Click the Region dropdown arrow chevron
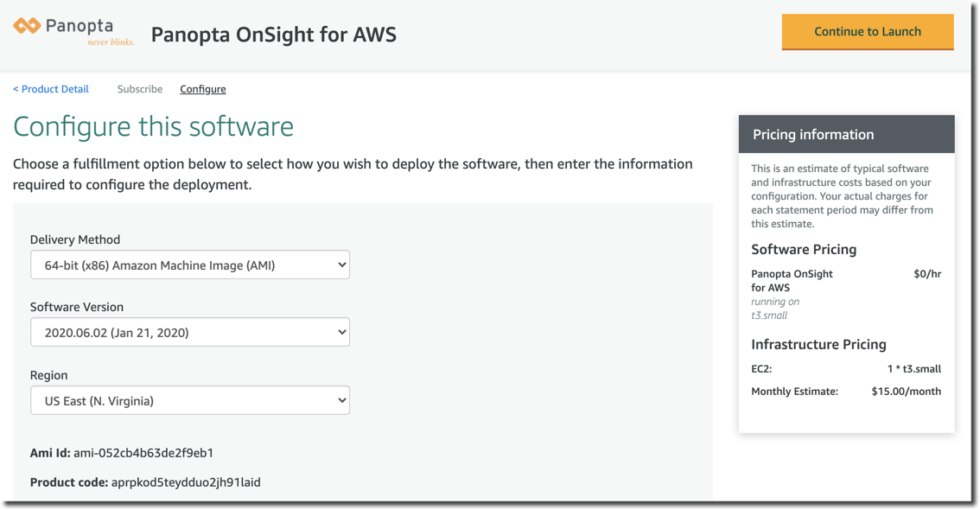 click(342, 400)
